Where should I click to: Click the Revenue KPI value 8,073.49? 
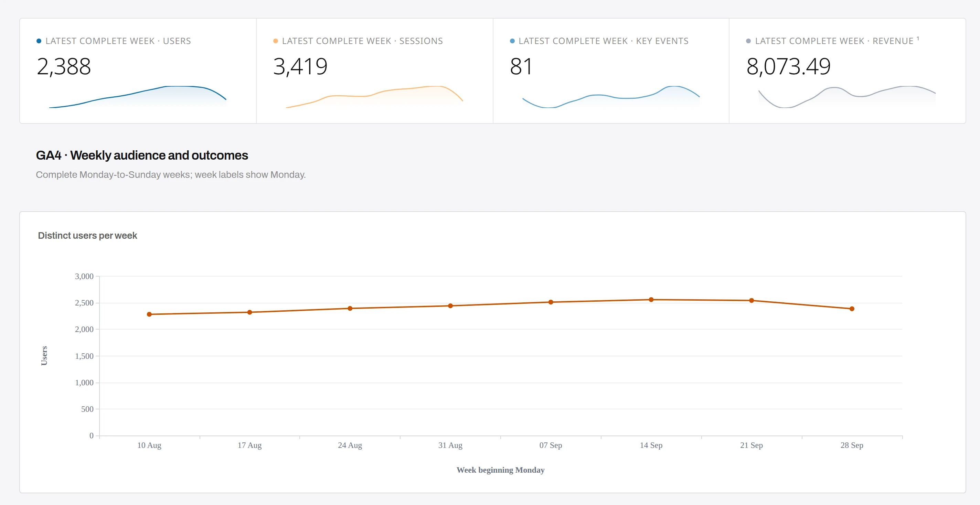788,66
